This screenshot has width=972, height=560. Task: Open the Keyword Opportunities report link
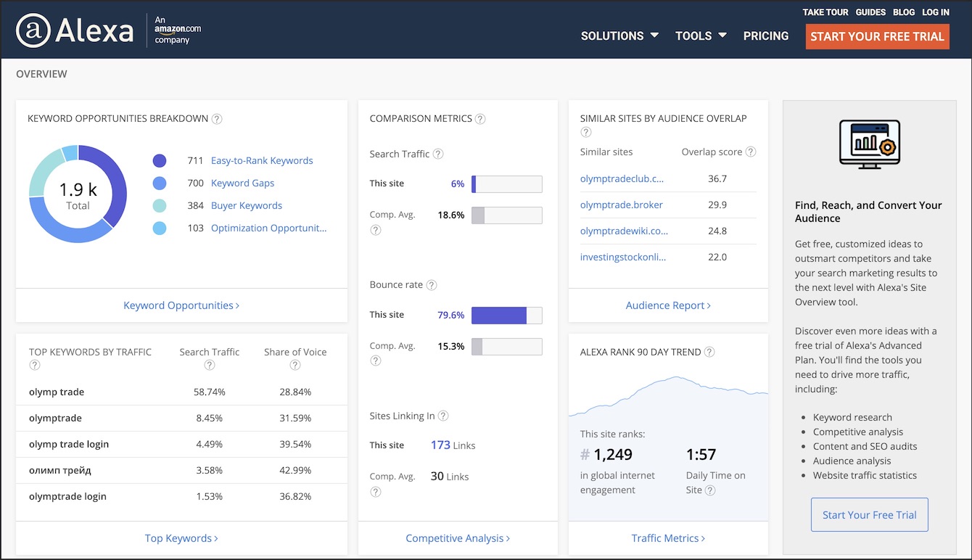click(181, 305)
